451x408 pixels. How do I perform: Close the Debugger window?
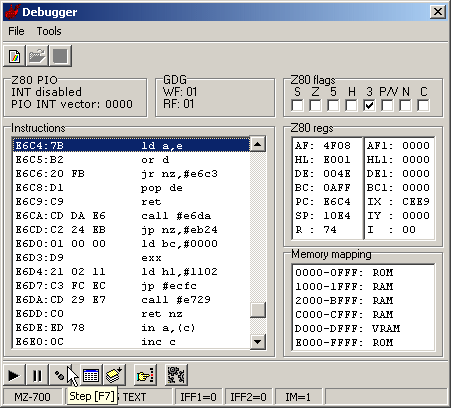438,12
